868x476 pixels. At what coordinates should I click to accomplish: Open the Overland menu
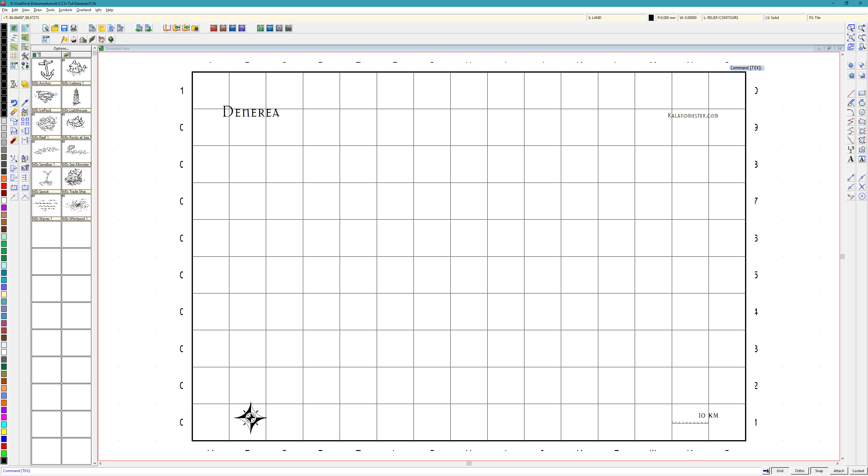click(83, 10)
